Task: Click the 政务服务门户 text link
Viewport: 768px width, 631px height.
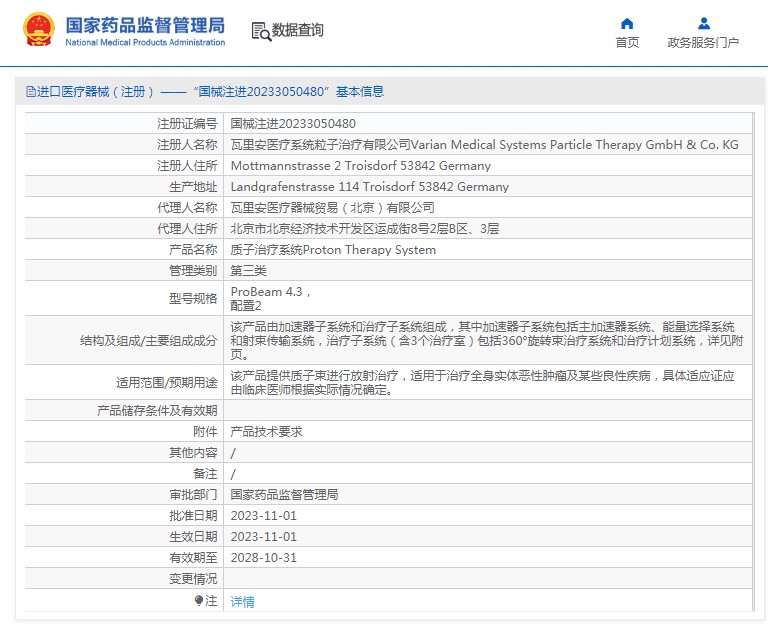Action: pos(703,43)
